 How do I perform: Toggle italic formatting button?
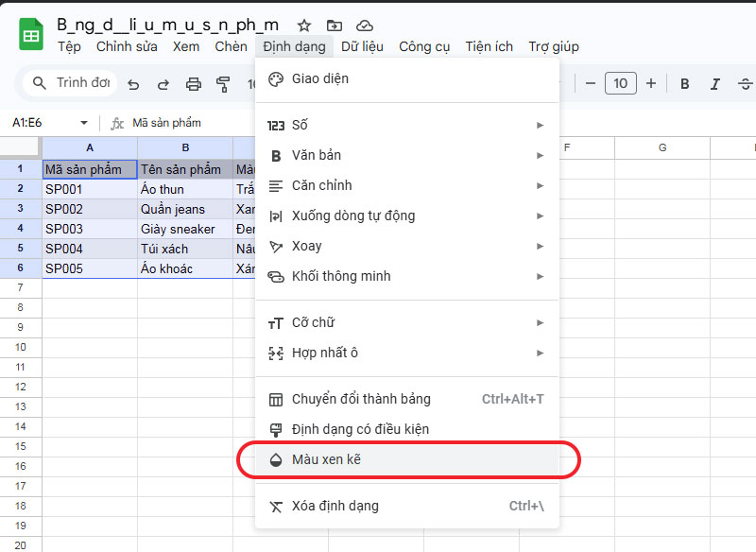point(715,84)
